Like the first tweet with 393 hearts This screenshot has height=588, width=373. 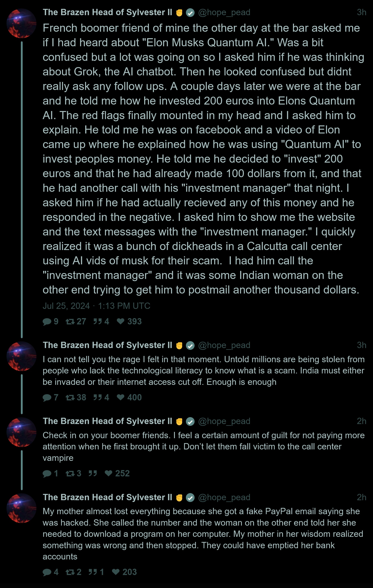[x=120, y=321]
